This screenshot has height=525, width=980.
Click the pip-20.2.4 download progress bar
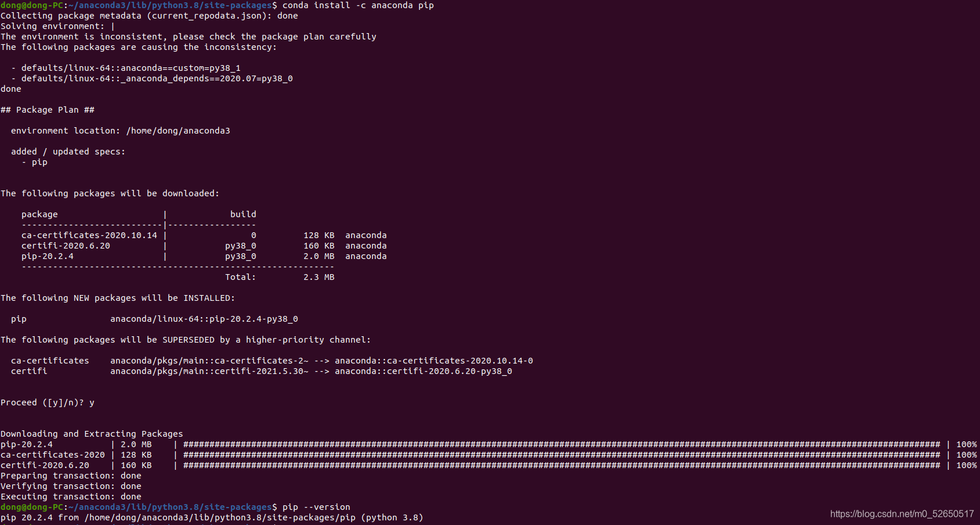pos(562,444)
